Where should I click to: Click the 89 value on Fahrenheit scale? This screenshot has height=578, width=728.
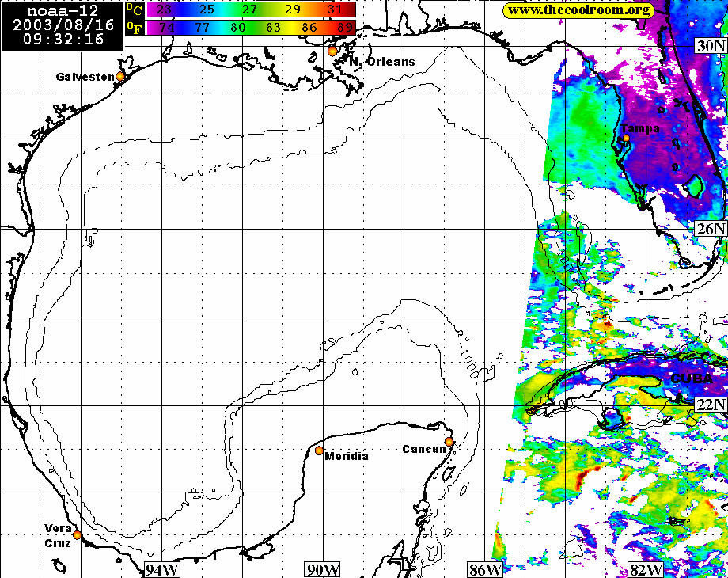click(x=345, y=28)
